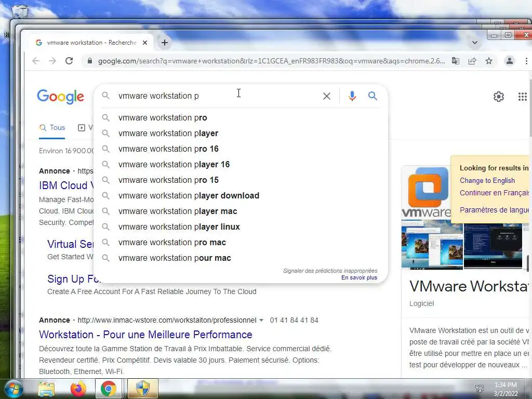
Task: Click the Chrome forward arrow
Action: click(x=52, y=61)
